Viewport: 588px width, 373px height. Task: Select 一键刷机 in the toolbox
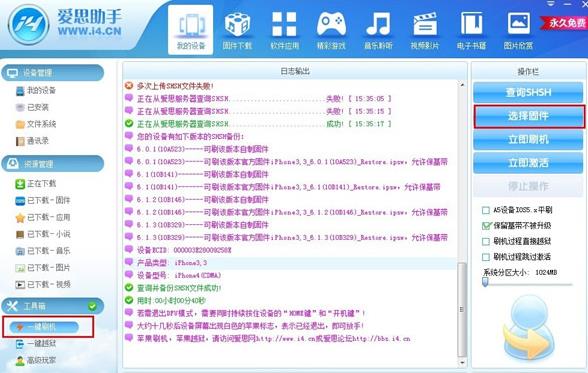[x=44, y=327]
